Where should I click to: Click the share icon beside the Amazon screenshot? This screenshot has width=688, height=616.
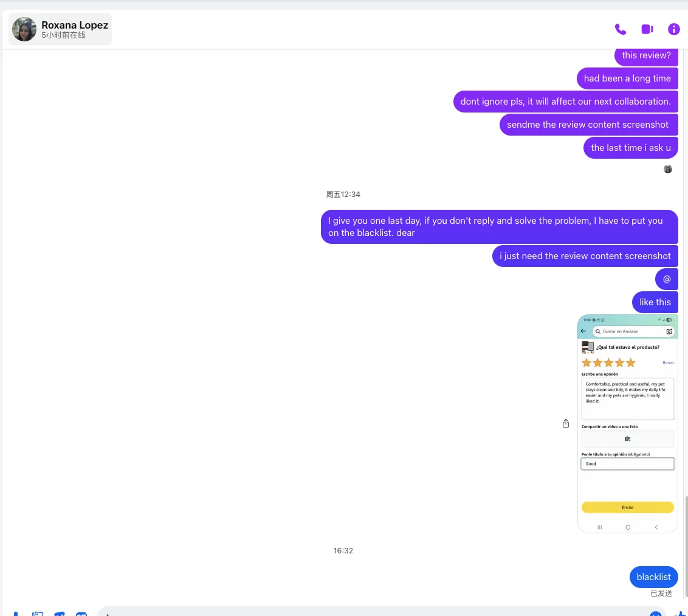[x=566, y=423]
